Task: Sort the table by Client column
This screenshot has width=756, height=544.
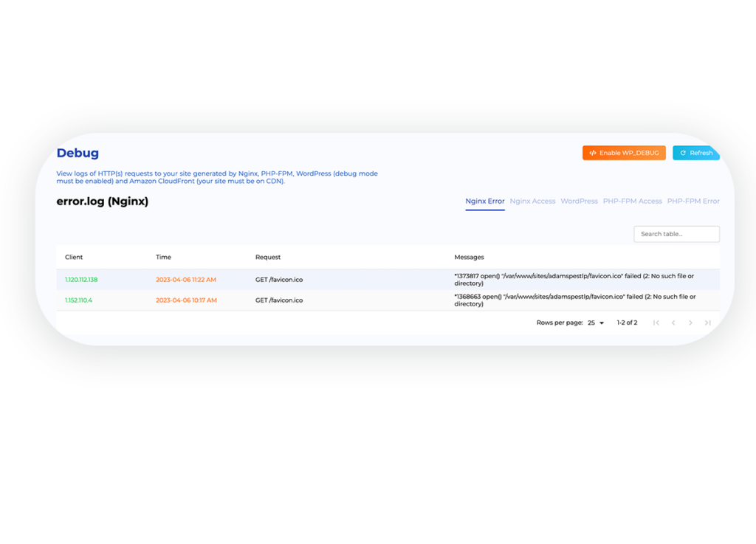Action: click(x=74, y=257)
